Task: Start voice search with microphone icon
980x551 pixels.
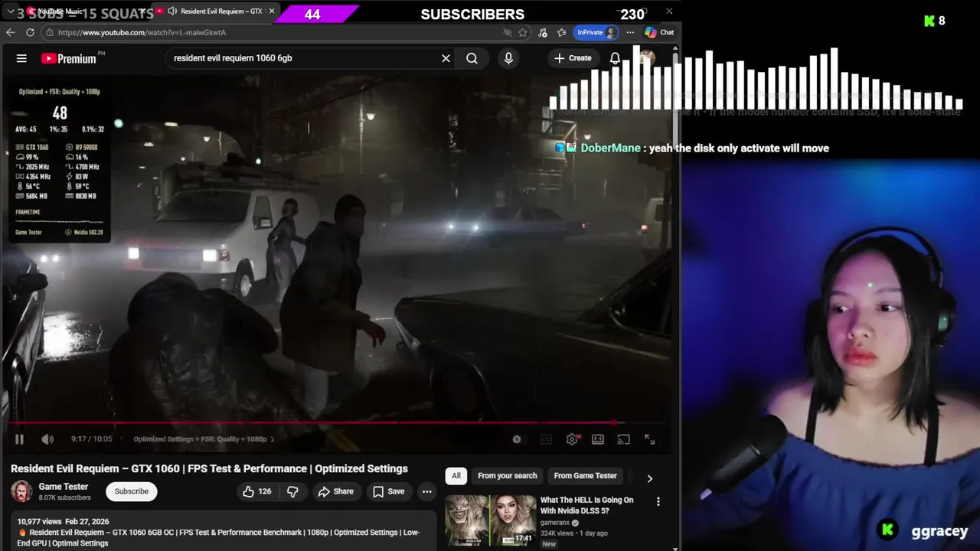Action: click(x=508, y=58)
